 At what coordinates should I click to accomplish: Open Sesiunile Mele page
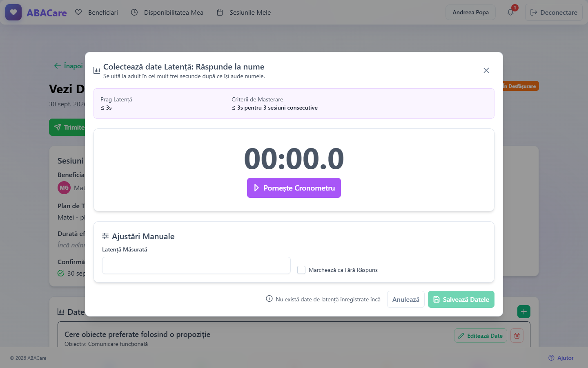coord(243,12)
